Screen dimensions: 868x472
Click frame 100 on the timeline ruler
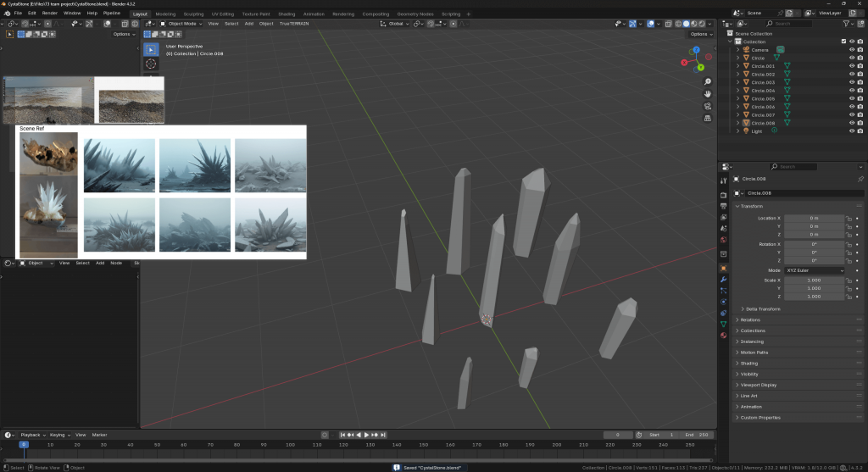point(291,444)
